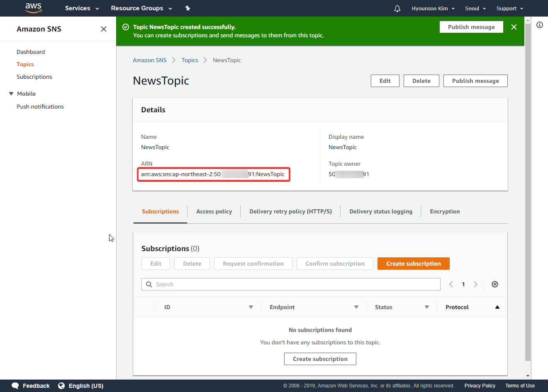Open the notifications bell icon
The height and width of the screenshot is (392, 548).
pyautogui.click(x=397, y=8)
